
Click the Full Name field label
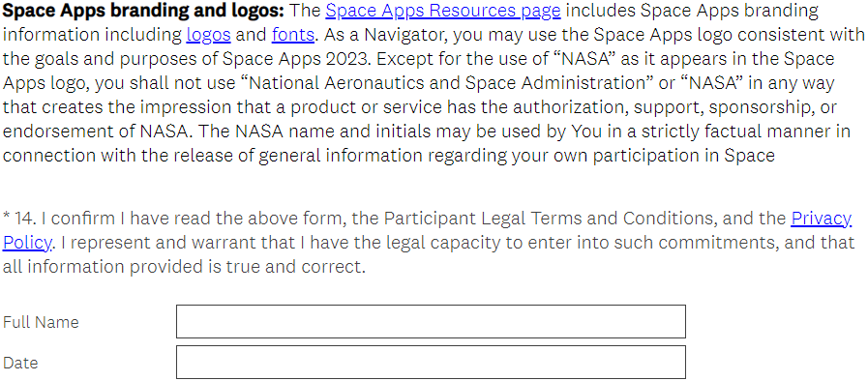(41, 322)
